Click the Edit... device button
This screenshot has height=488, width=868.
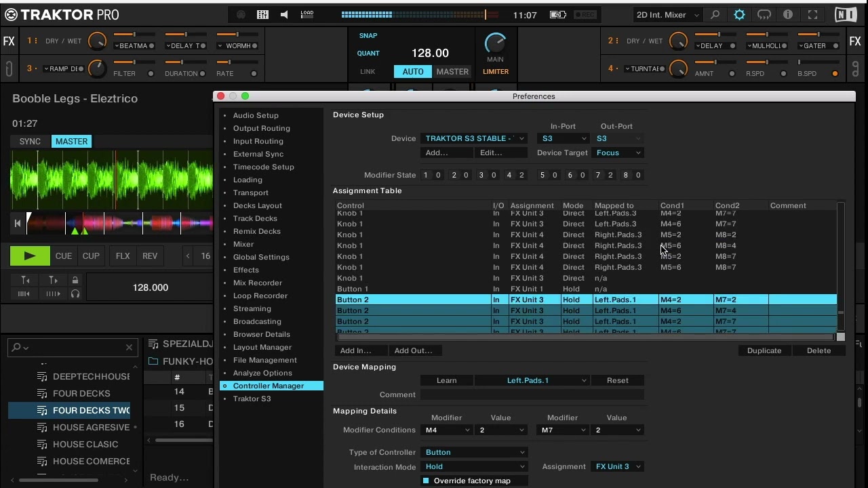[501, 152]
